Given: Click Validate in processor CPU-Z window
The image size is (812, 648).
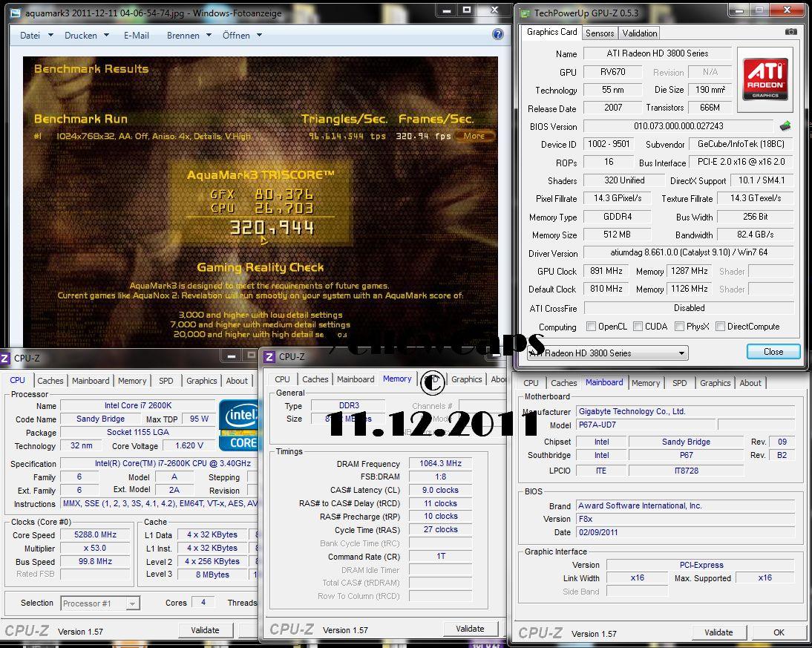Looking at the screenshot, I should click(x=205, y=630).
